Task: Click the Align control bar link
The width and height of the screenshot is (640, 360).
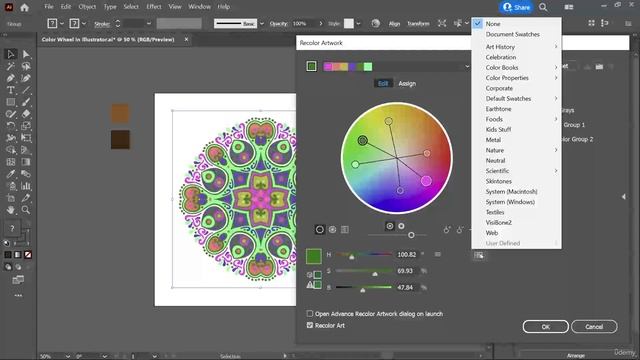Action: [x=394, y=24]
